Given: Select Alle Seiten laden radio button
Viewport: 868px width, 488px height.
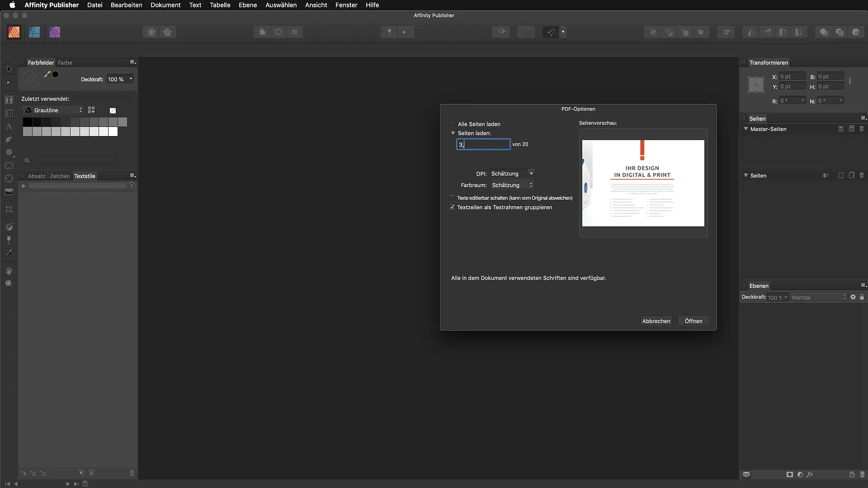Looking at the screenshot, I should 453,124.
